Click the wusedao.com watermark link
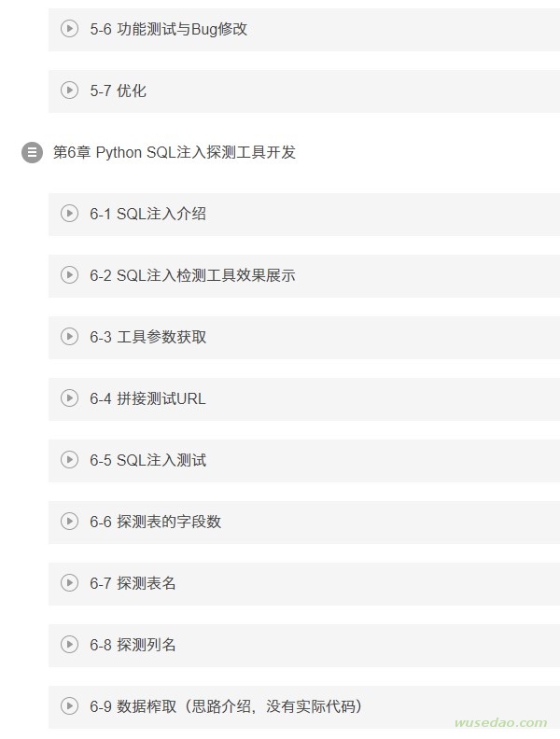Image resolution: width=560 pixels, height=739 pixels. pyautogui.click(x=500, y=722)
